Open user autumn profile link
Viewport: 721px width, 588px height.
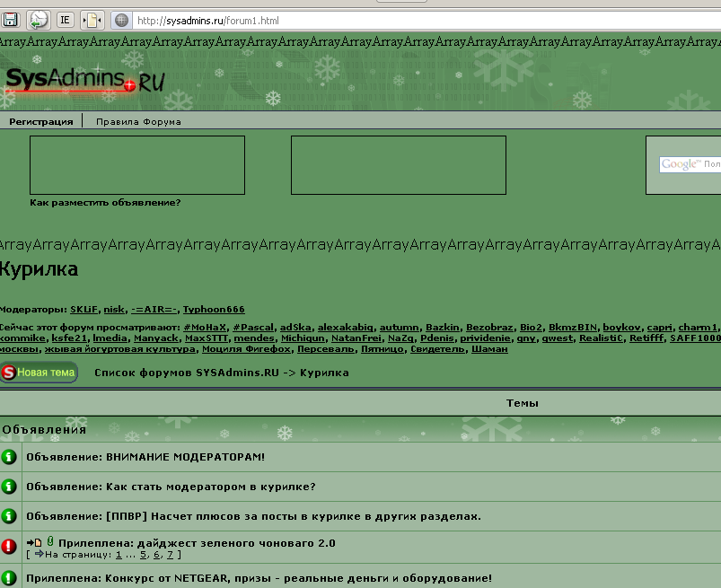pyautogui.click(x=400, y=328)
